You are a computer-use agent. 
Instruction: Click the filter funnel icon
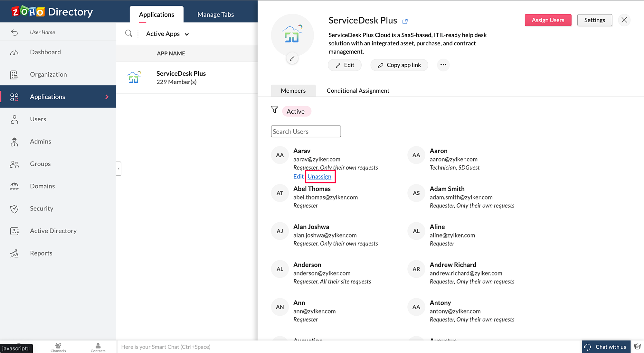click(274, 110)
